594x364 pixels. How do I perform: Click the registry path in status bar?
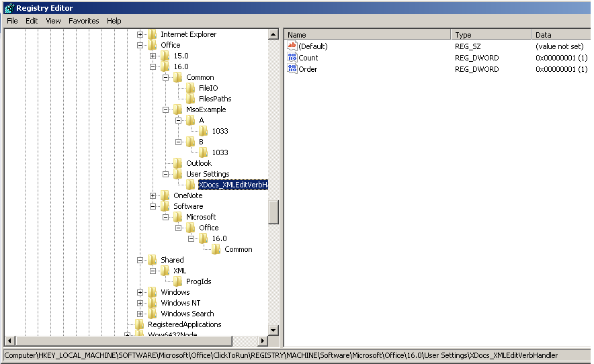pos(281,355)
